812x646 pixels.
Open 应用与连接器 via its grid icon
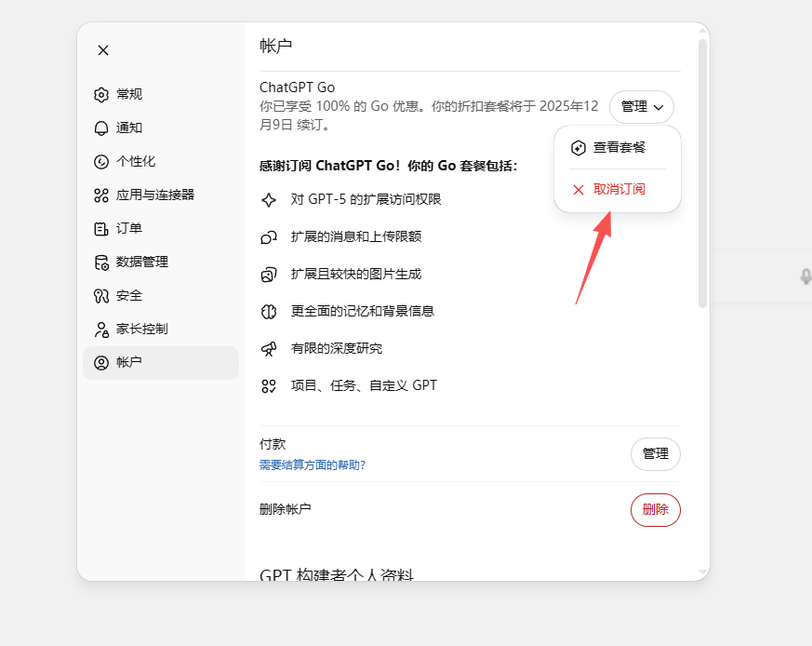coord(101,195)
